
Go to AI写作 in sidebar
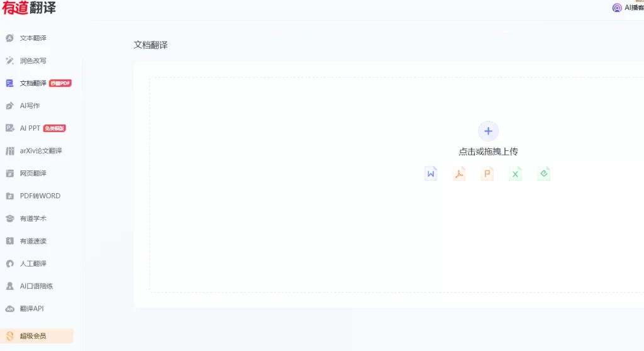pos(30,106)
